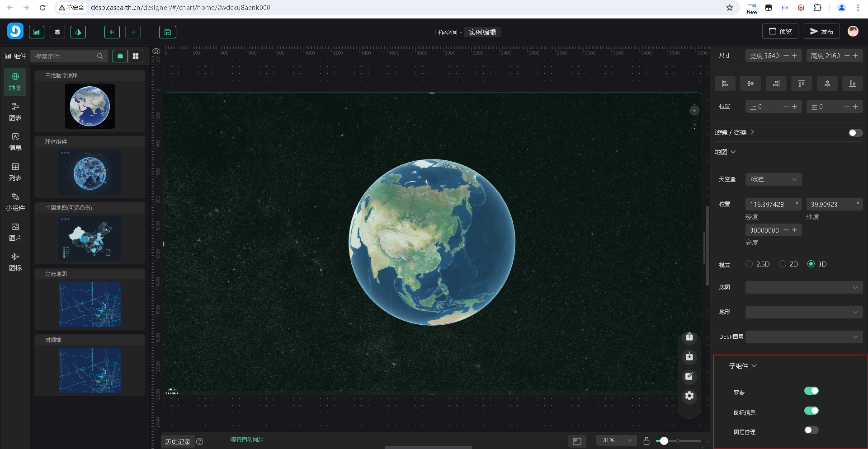Open the 天空盒 dropdown

tap(773, 179)
